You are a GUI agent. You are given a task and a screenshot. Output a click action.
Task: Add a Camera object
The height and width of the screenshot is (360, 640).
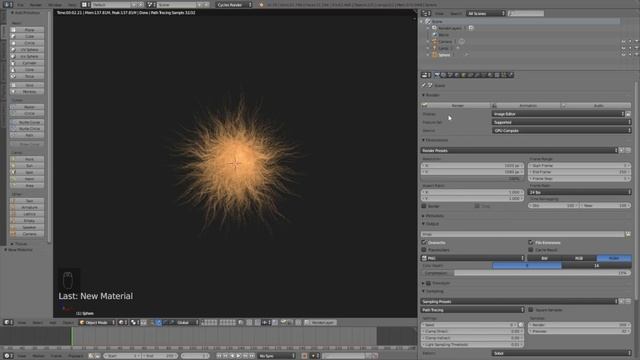(x=27, y=234)
